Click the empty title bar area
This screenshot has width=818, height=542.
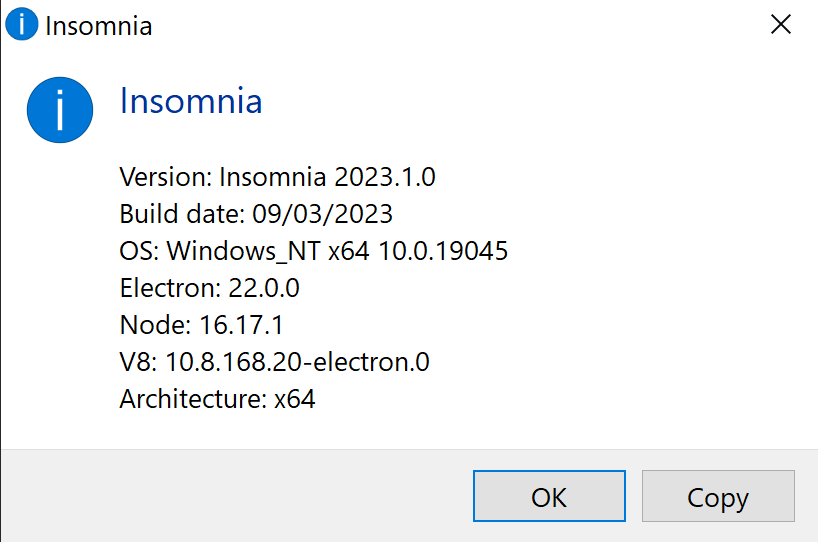(x=450, y=25)
